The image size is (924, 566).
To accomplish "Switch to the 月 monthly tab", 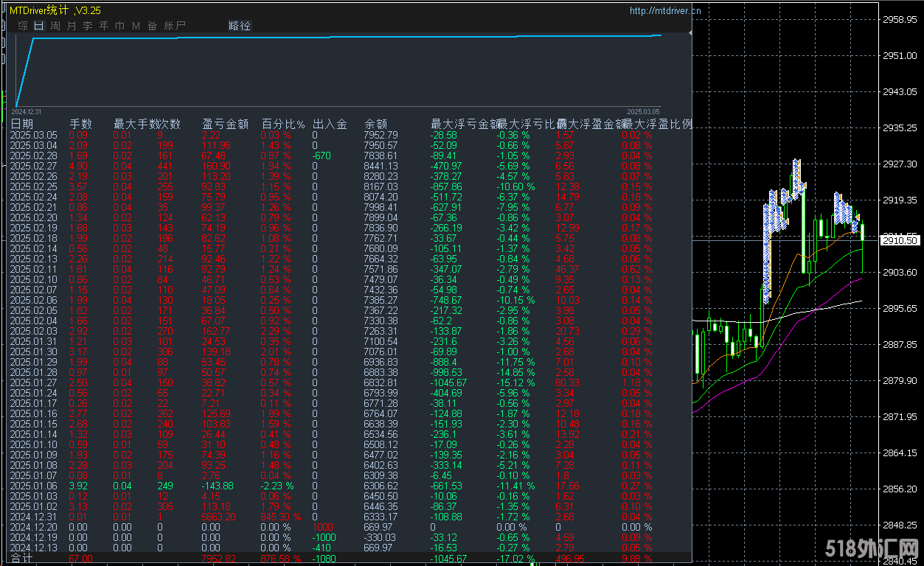I will point(72,26).
